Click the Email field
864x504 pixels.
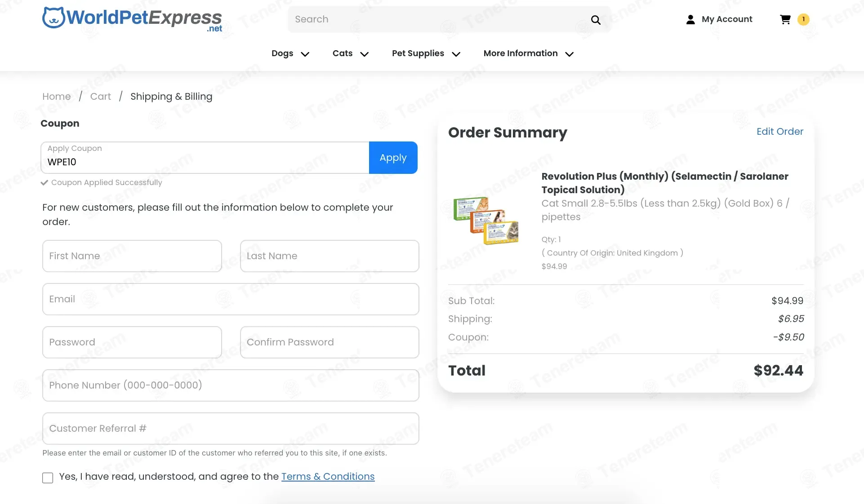(x=231, y=299)
